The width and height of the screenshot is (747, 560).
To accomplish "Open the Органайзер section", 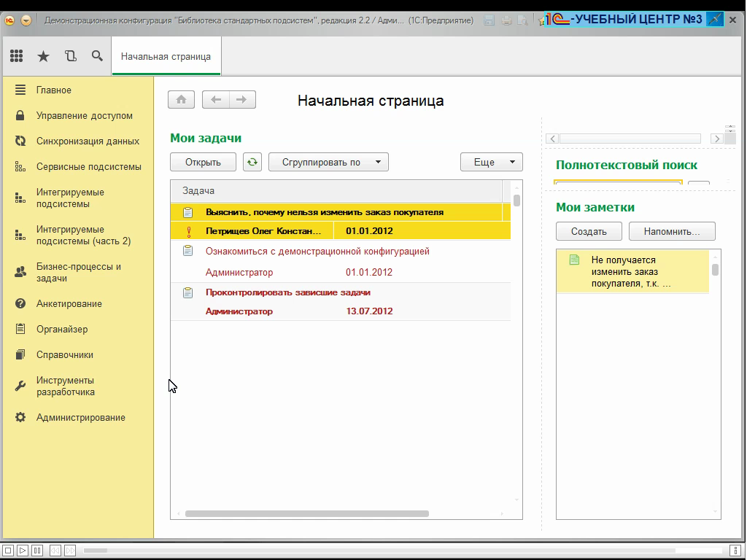I will tap(62, 329).
